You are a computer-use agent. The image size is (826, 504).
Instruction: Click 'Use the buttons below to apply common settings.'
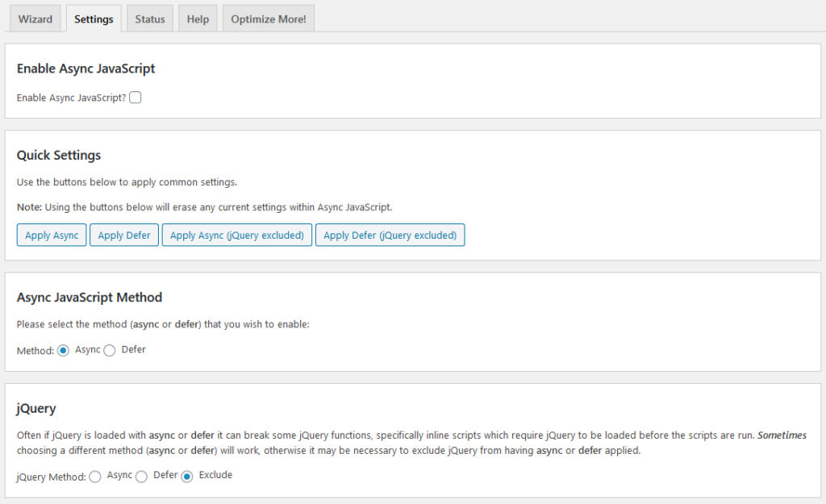(127, 182)
